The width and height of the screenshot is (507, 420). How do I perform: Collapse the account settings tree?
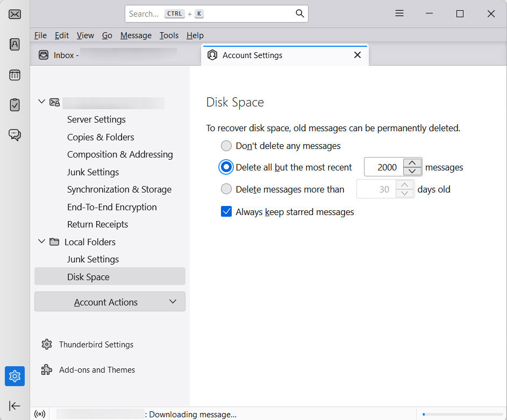[41, 102]
